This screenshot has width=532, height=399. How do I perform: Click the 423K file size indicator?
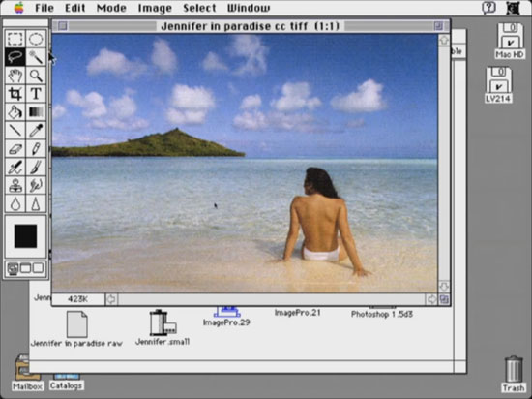pyautogui.click(x=78, y=299)
